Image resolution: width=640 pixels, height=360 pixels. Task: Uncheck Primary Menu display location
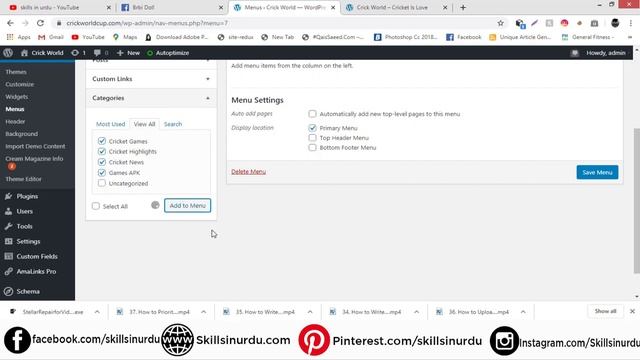(312, 128)
